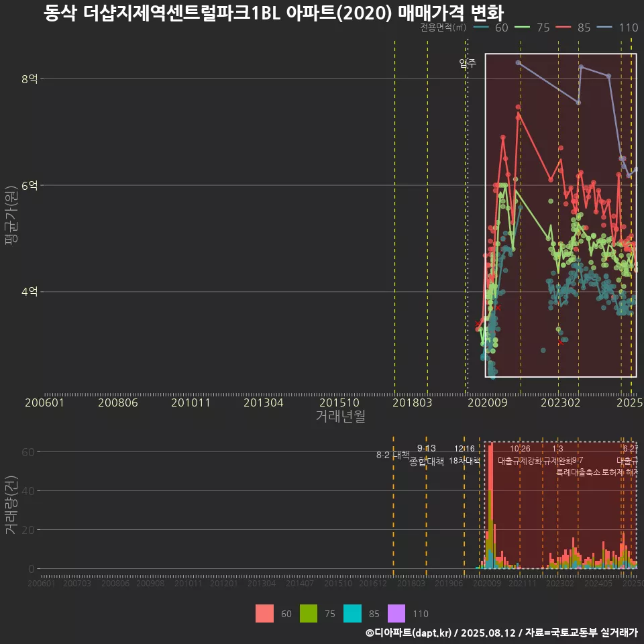Click the '전용면적(㎡)' legend heading

tap(443, 28)
